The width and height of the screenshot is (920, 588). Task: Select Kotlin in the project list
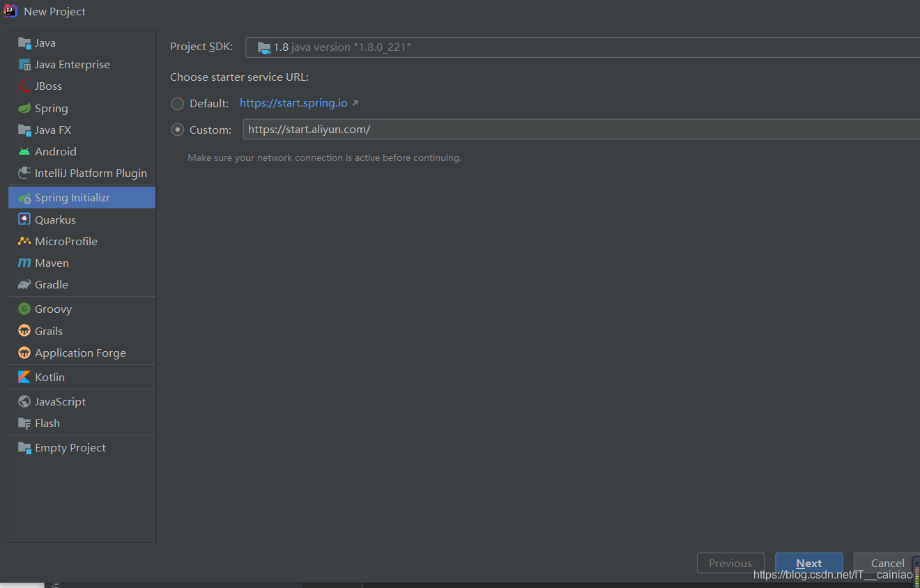click(x=82, y=377)
